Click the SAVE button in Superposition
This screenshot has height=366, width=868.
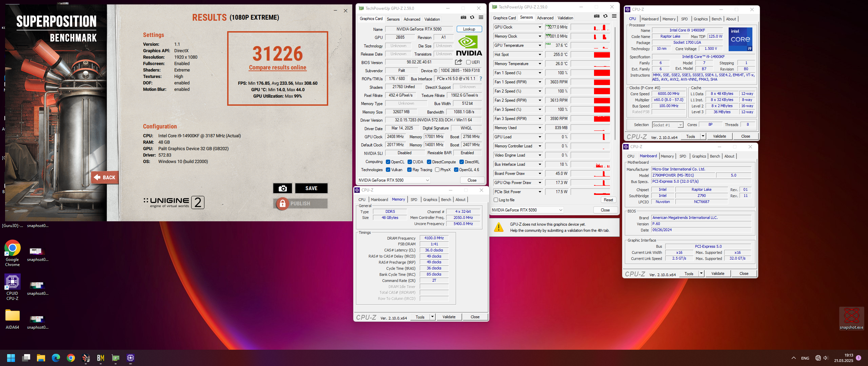click(x=311, y=188)
